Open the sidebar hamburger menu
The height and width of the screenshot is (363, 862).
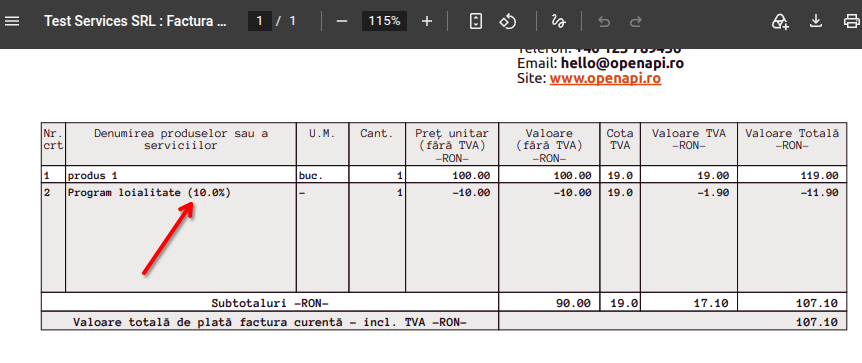click(x=12, y=21)
